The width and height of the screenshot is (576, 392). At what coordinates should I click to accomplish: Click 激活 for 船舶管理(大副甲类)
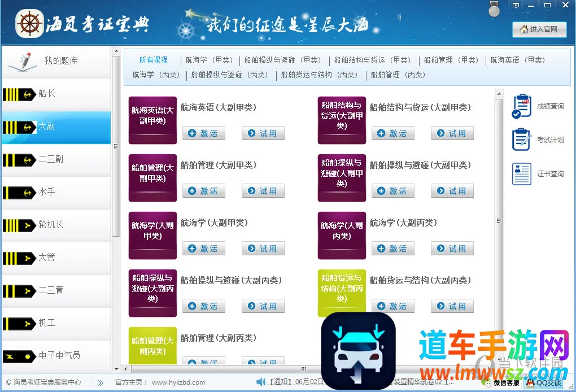204,191
